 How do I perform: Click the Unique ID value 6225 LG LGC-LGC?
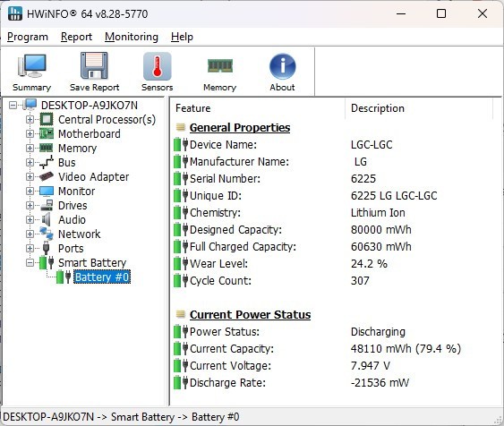tap(394, 196)
